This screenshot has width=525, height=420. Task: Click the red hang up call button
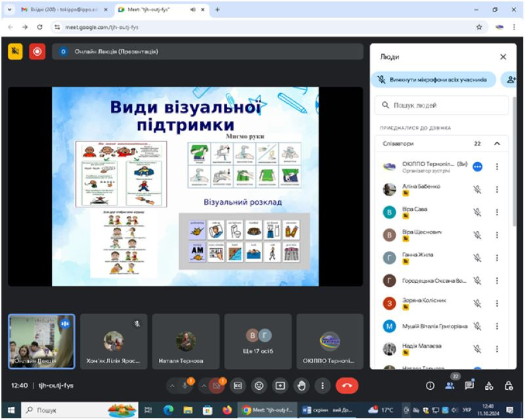(347, 386)
